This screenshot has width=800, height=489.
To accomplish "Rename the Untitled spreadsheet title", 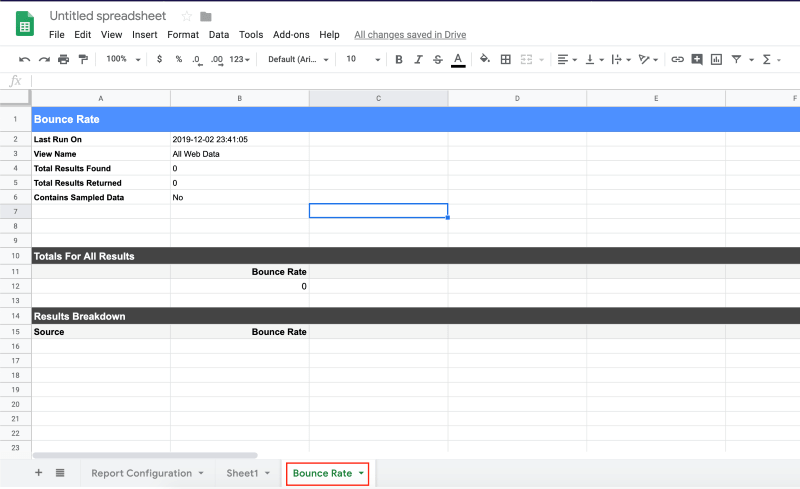I will (x=108, y=16).
